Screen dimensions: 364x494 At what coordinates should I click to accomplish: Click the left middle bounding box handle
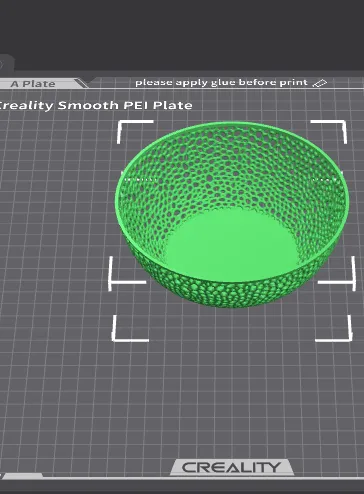coord(127,274)
